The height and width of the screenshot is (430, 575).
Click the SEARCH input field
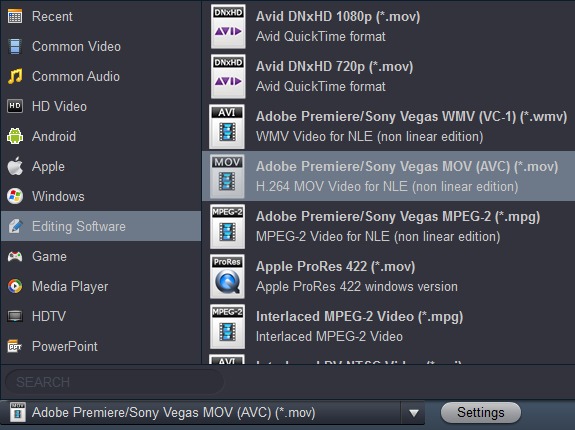(114, 382)
